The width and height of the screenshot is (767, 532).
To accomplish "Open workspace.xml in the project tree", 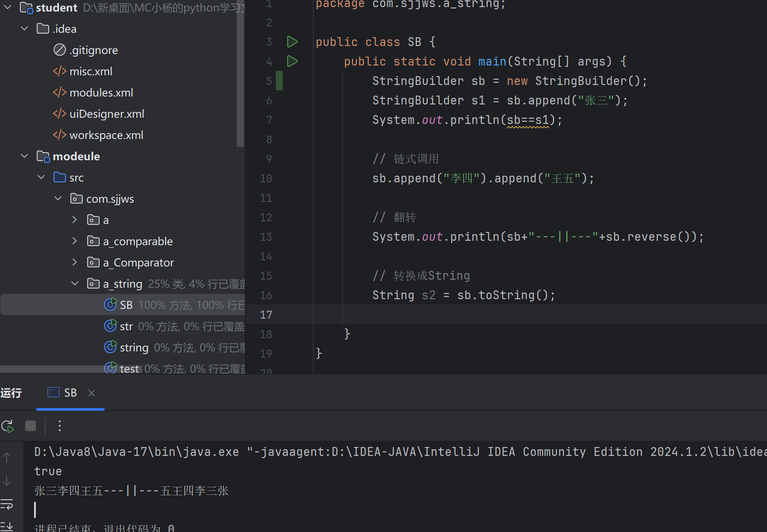I will pos(106,135).
